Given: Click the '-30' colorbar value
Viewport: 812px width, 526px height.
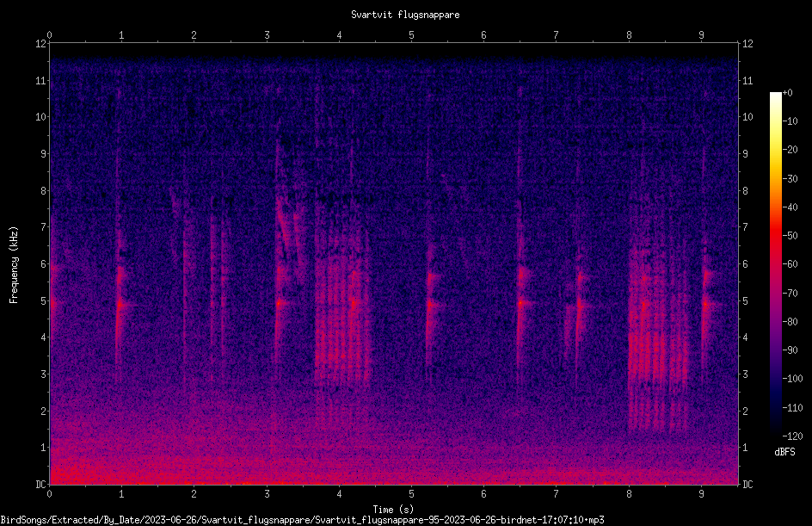Looking at the screenshot, I should [x=790, y=179].
